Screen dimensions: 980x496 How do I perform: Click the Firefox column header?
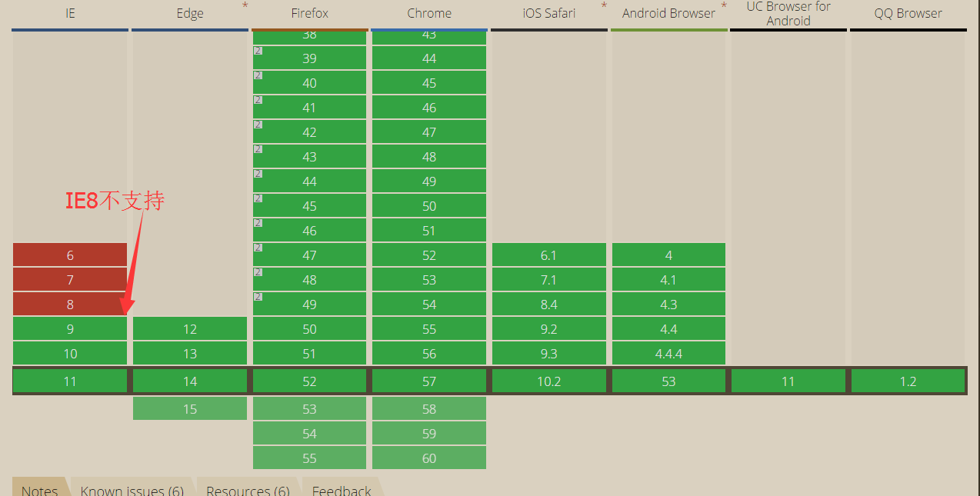309,13
